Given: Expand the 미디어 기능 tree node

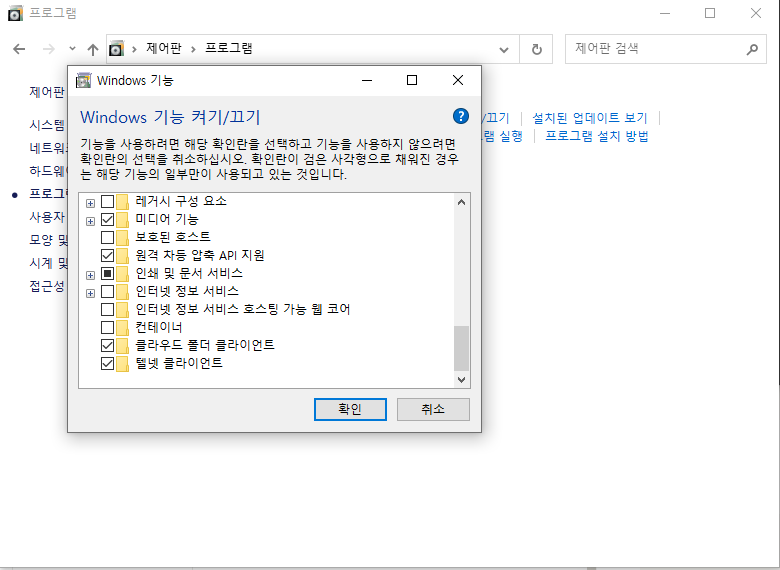Looking at the screenshot, I should [x=91, y=221].
